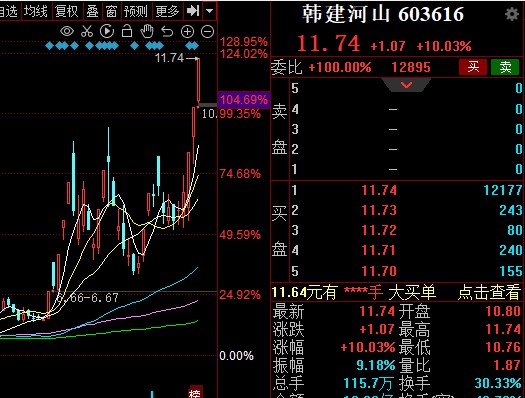The image size is (525, 398).
Task: Select the hand pan tool
Action: [147, 31]
